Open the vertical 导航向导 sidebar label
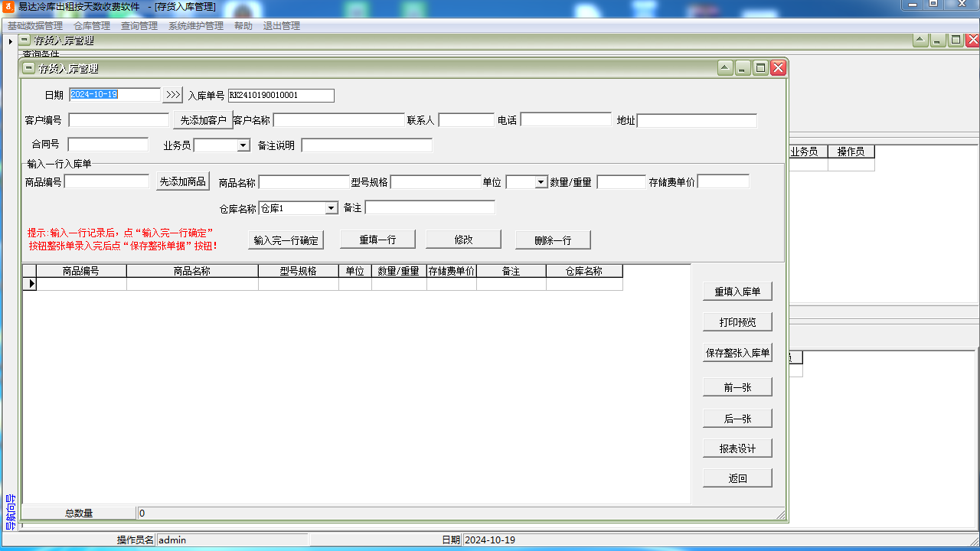This screenshot has width=980, height=551. 10,512
